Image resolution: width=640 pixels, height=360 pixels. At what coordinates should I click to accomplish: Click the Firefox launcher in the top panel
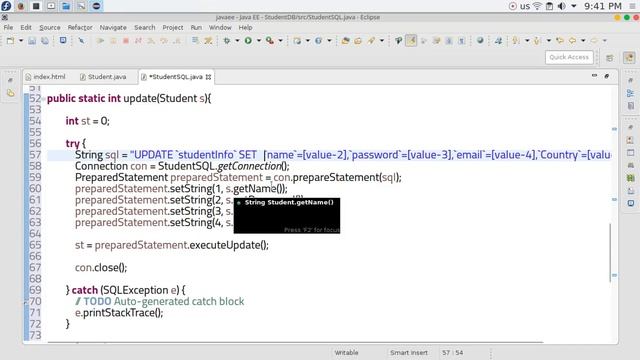21,6
